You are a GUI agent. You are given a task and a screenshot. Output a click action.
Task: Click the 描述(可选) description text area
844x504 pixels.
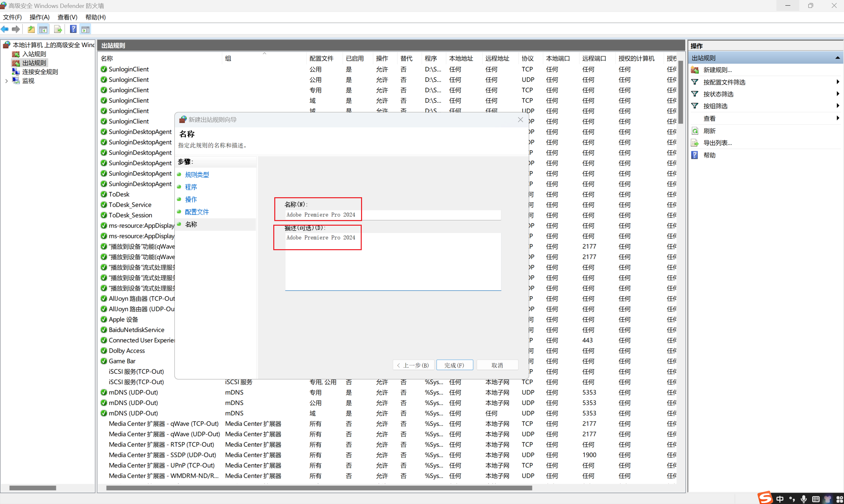point(393,261)
